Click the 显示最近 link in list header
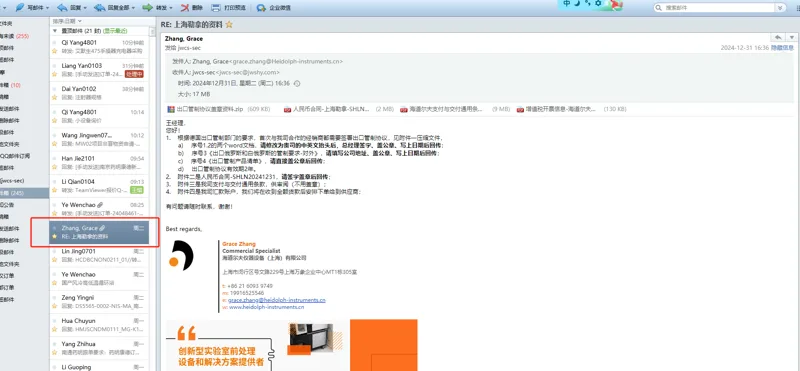This screenshot has height=371, width=800. (115, 31)
